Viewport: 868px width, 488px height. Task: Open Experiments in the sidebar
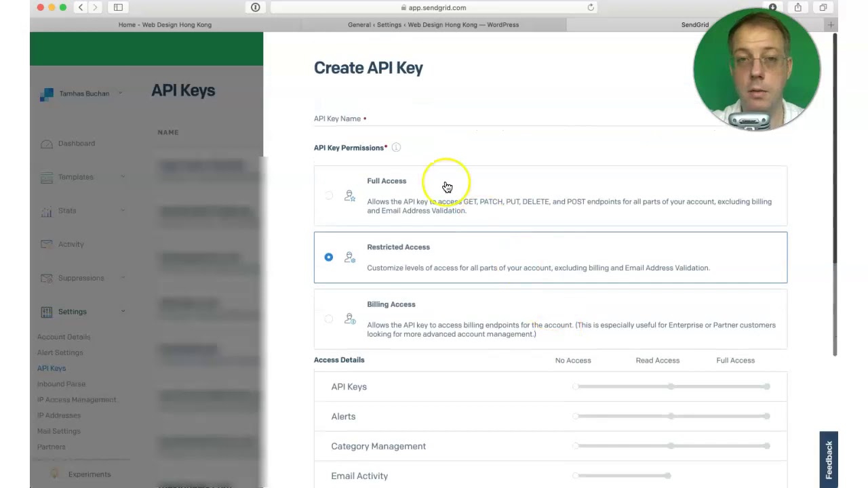coord(90,474)
